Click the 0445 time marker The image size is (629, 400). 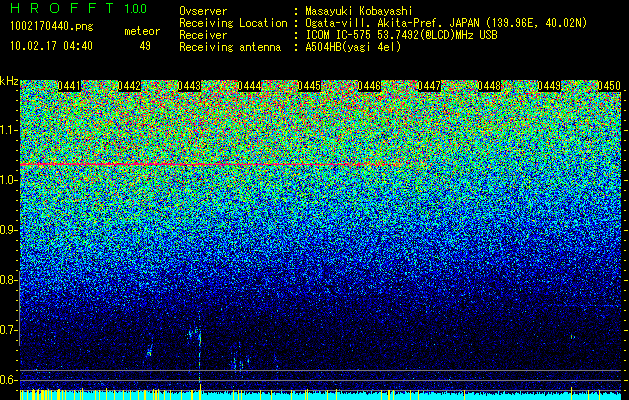click(x=309, y=86)
